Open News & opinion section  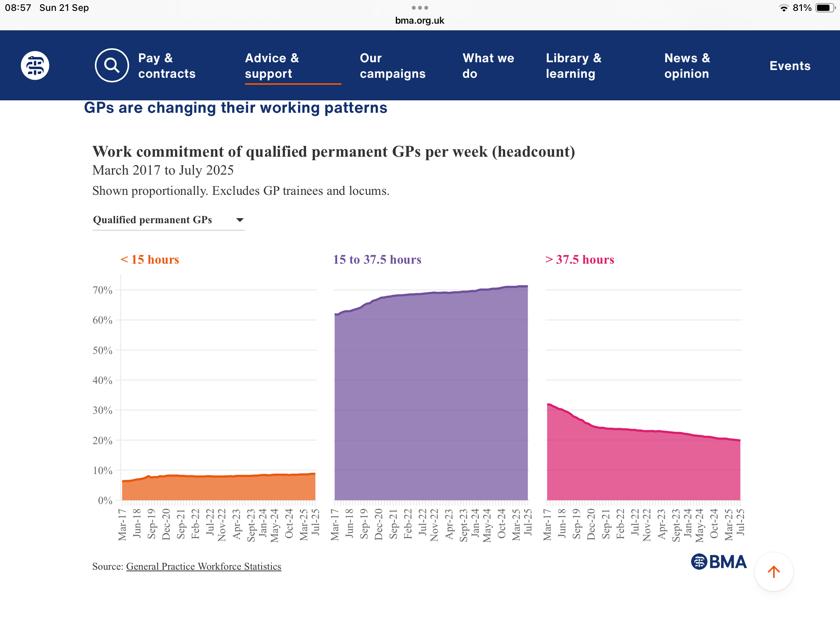[x=687, y=66]
